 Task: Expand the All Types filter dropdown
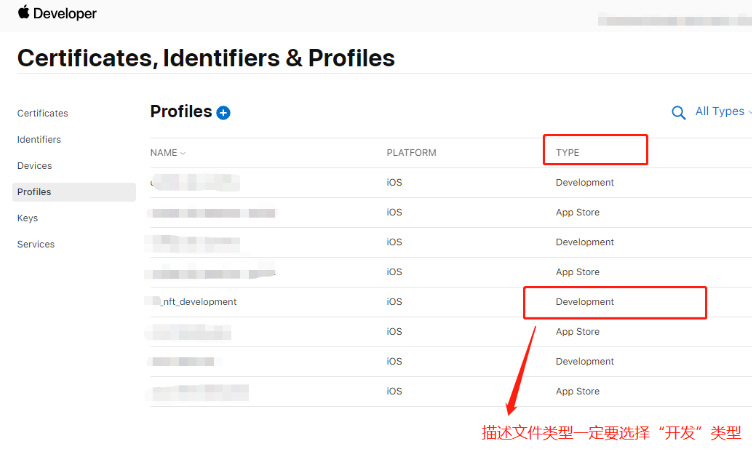click(722, 112)
